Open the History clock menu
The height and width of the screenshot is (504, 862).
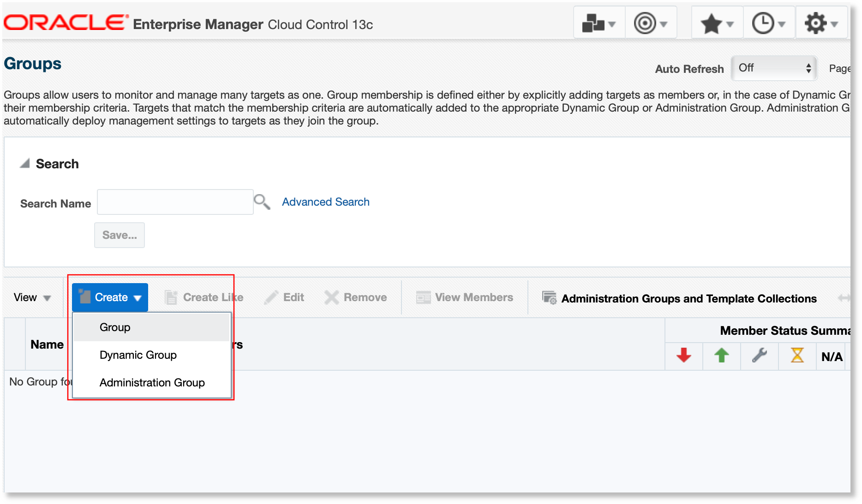(769, 23)
